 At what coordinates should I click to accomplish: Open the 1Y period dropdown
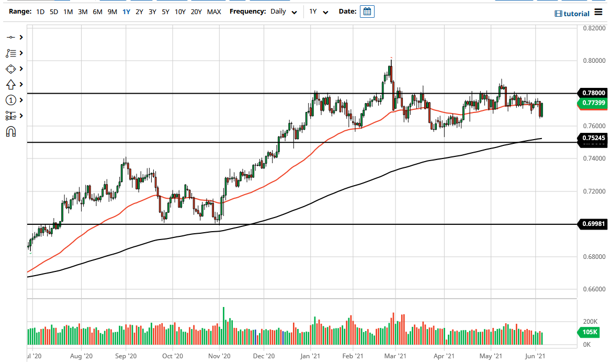point(319,12)
